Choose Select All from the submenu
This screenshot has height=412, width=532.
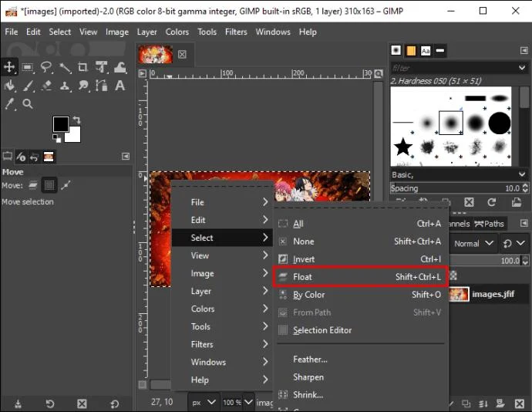click(360, 224)
